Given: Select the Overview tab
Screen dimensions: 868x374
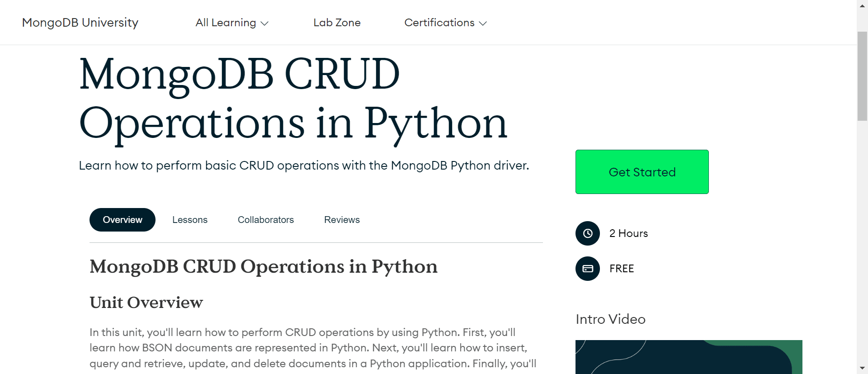Looking at the screenshot, I should coord(123,220).
